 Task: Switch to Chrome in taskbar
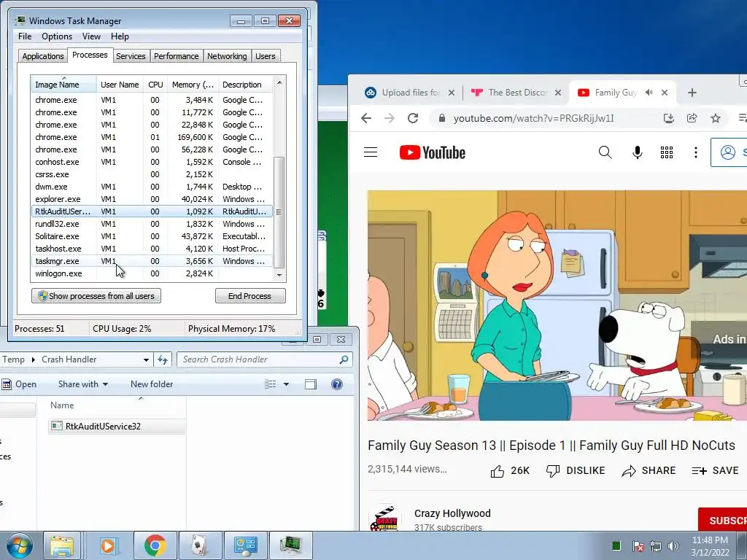[x=155, y=545]
